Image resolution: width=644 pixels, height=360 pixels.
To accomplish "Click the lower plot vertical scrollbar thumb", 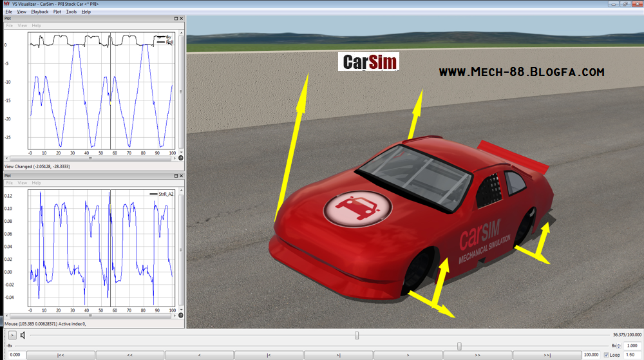I will click(x=181, y=250).
